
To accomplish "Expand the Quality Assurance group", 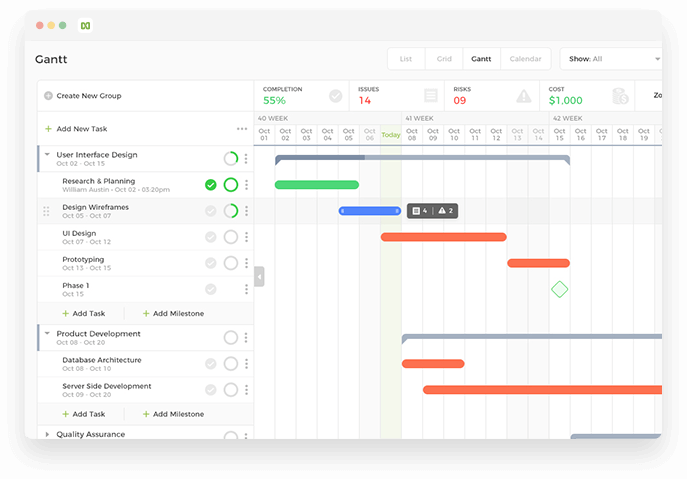I will [47, 434].
